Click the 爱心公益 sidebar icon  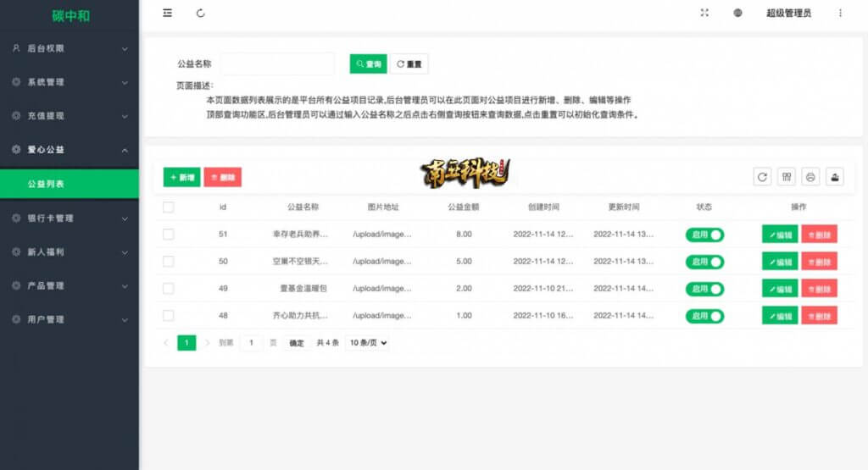click(16, 149)
